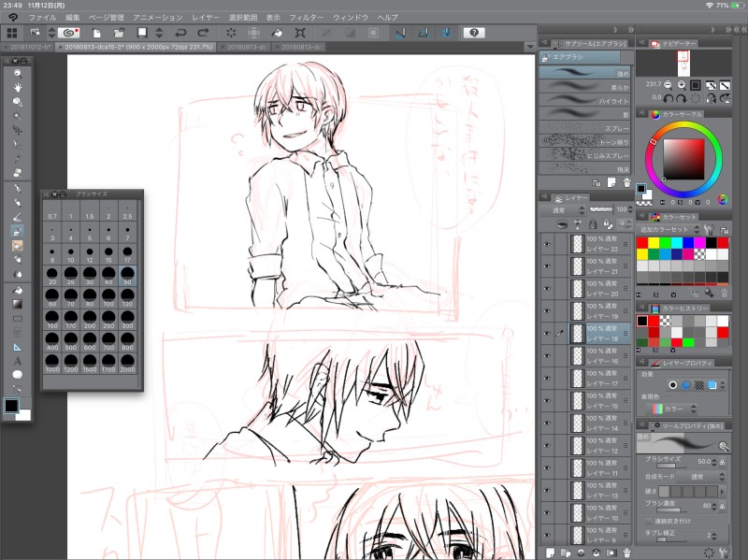
Task: Select the balloon tool in toolbox
Action: point(18,375)
